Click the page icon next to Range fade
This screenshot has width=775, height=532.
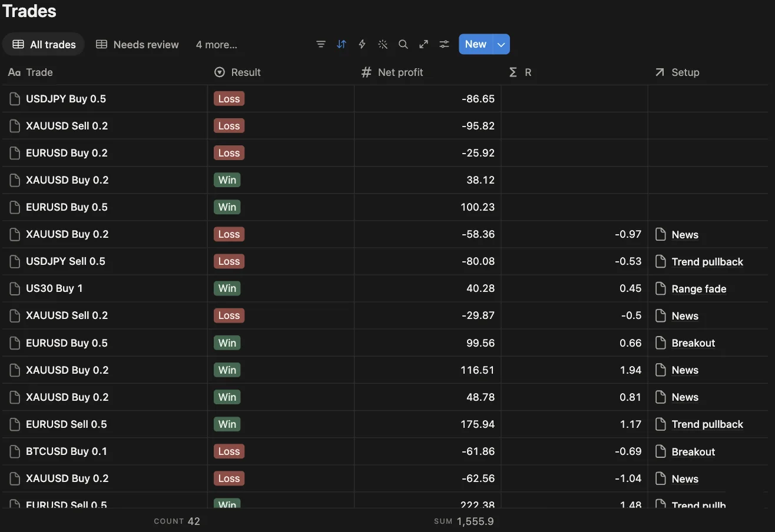coord(661,288)
